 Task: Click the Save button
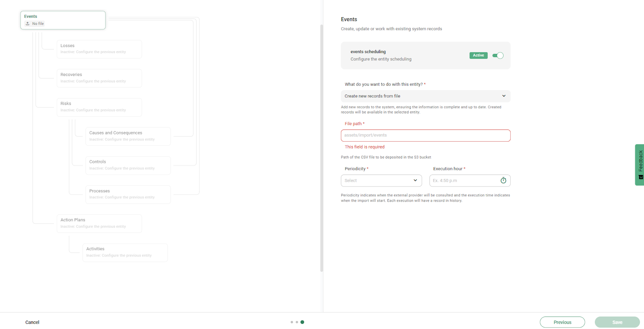click(x=617, y=322)
